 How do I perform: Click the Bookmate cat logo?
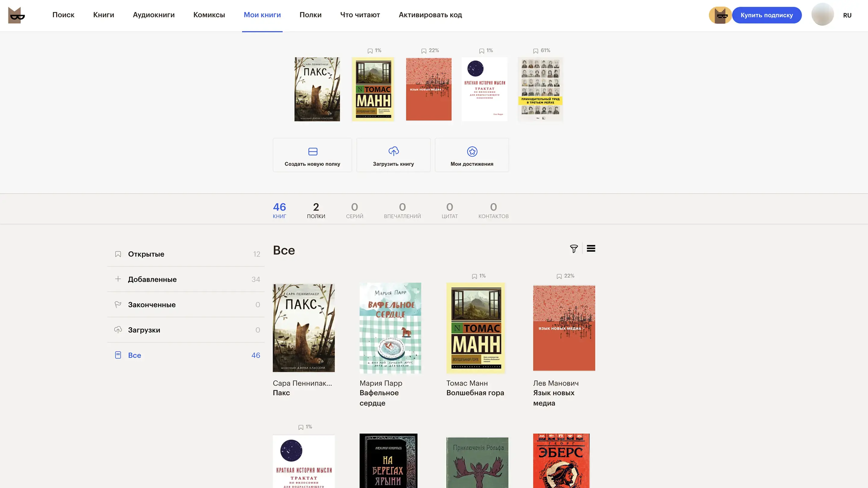click(16, 15)
